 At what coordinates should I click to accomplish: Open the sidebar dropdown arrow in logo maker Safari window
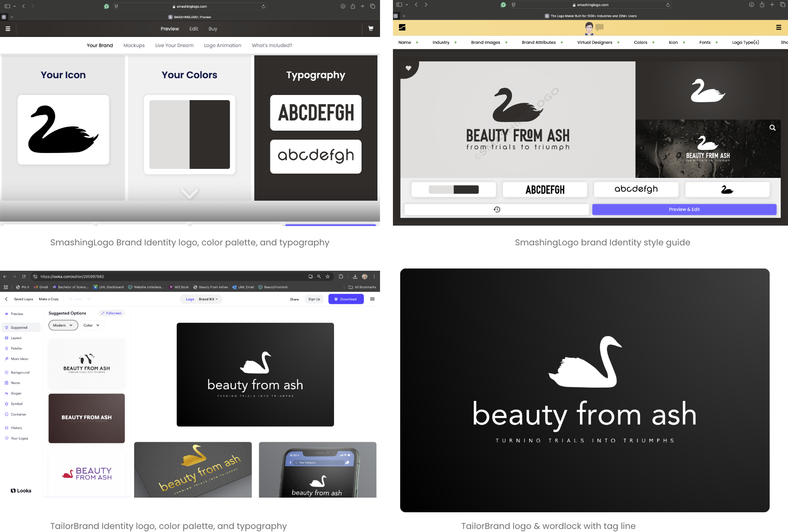pyautogui.click(x=407, y=5)
